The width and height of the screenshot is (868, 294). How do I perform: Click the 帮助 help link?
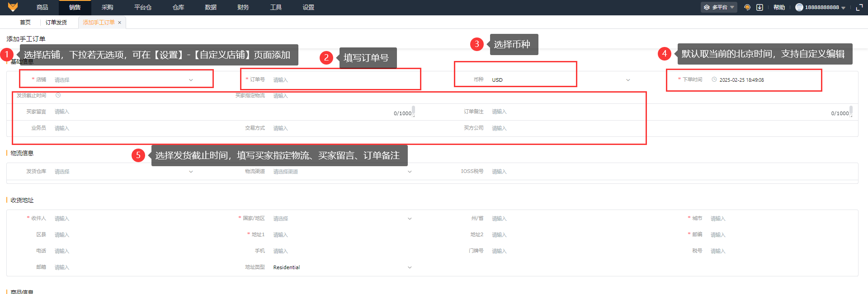[x=779, y=7]
